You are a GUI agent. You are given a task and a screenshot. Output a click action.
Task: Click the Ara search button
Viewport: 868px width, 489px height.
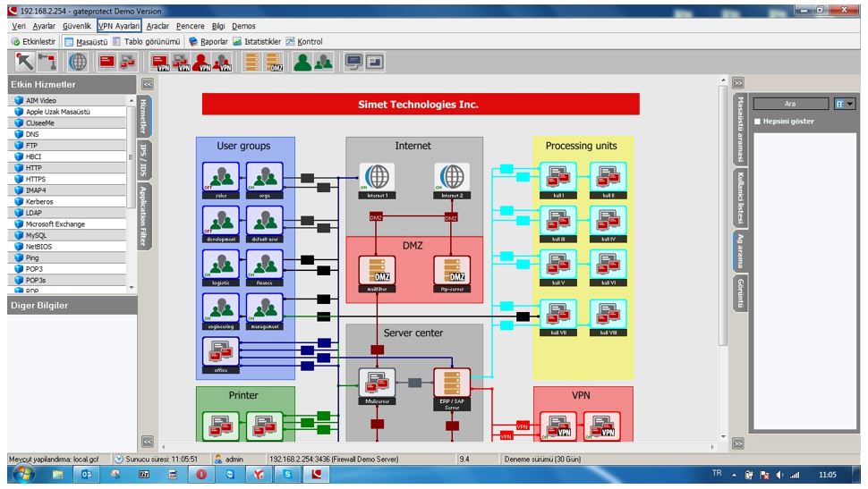(x=789, y=104)
